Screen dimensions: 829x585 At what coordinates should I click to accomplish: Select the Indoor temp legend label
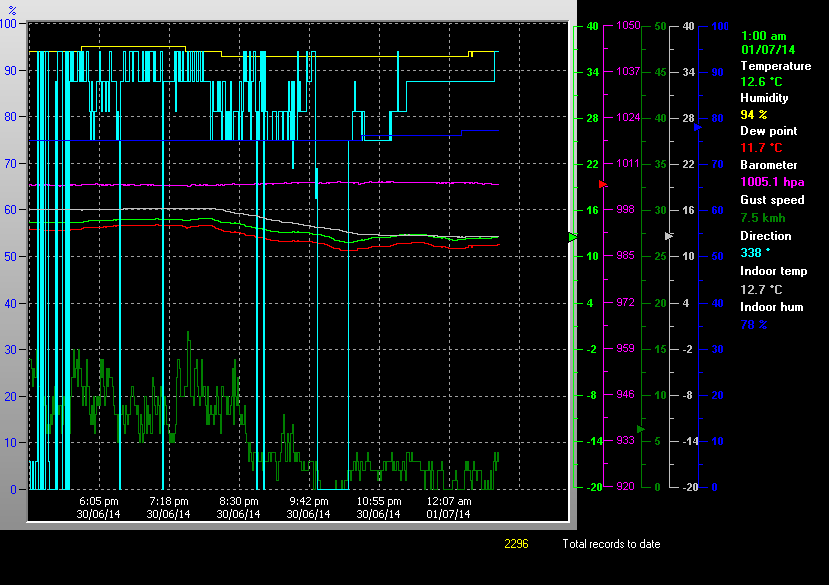tap(773, 271)
